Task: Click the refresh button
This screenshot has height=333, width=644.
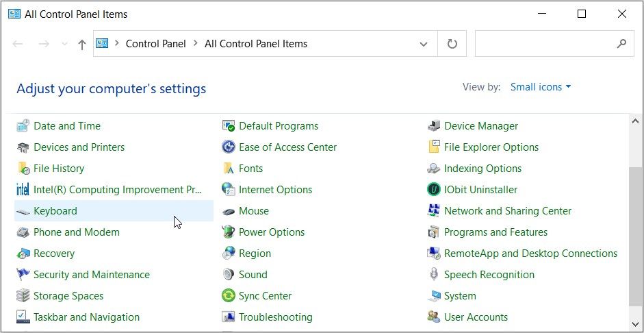Action: pos(452,44)
